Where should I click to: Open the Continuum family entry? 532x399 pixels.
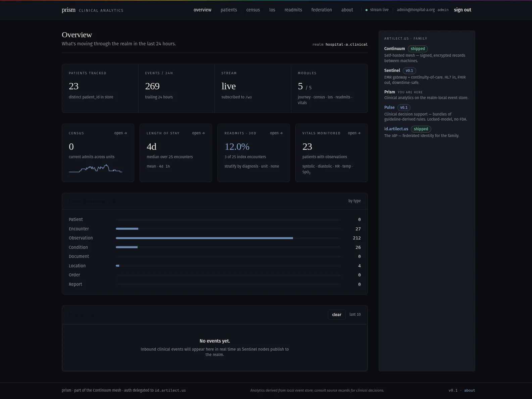pos(395,49)
